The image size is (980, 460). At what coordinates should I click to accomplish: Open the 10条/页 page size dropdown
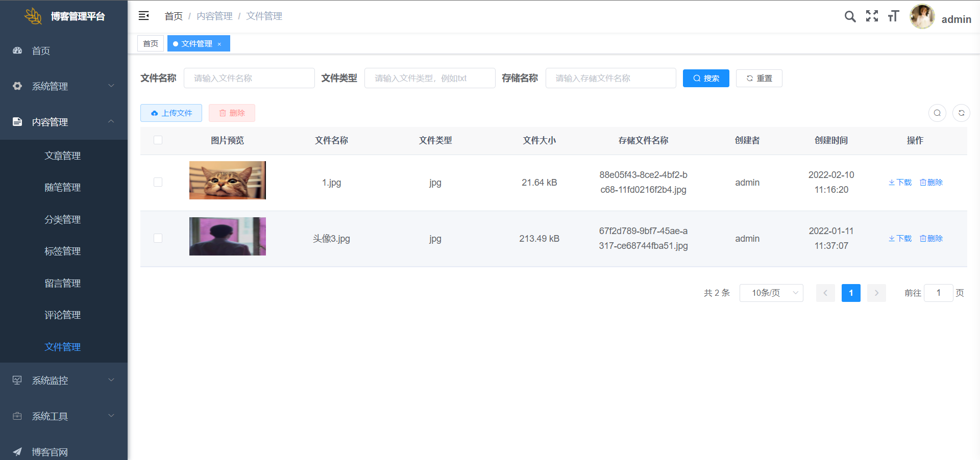pyautogui.click(x=771, y=293)
